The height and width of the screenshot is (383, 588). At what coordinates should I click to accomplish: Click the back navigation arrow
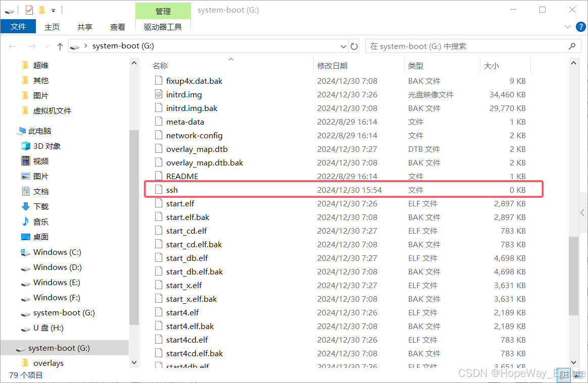12,46
